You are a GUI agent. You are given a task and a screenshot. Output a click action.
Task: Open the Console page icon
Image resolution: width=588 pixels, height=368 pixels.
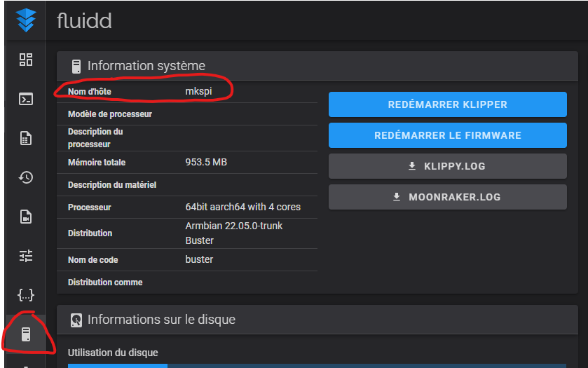[x=26, y=99]
